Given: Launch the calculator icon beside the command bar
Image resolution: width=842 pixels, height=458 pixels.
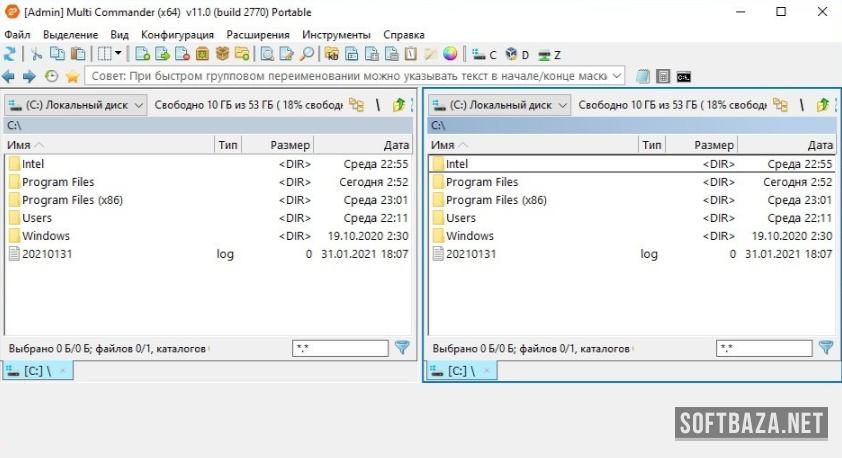Looking at the screenshot, I should (663, 76).
